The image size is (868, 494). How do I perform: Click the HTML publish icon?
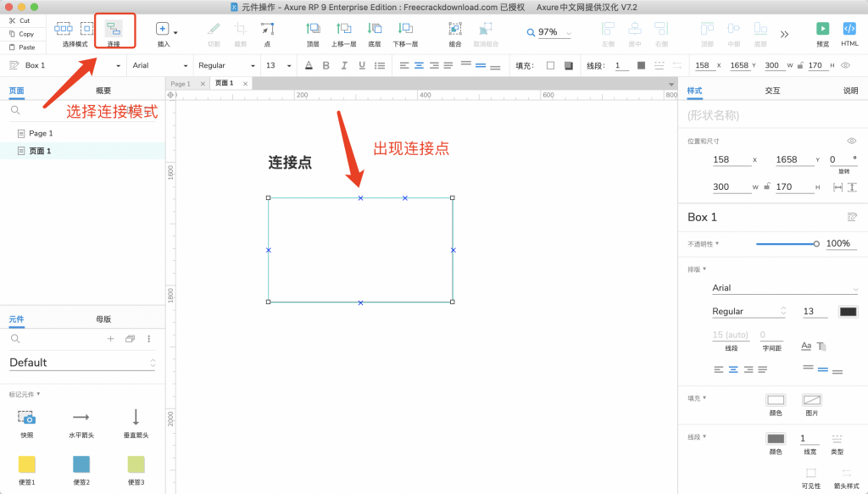point(849,30)
